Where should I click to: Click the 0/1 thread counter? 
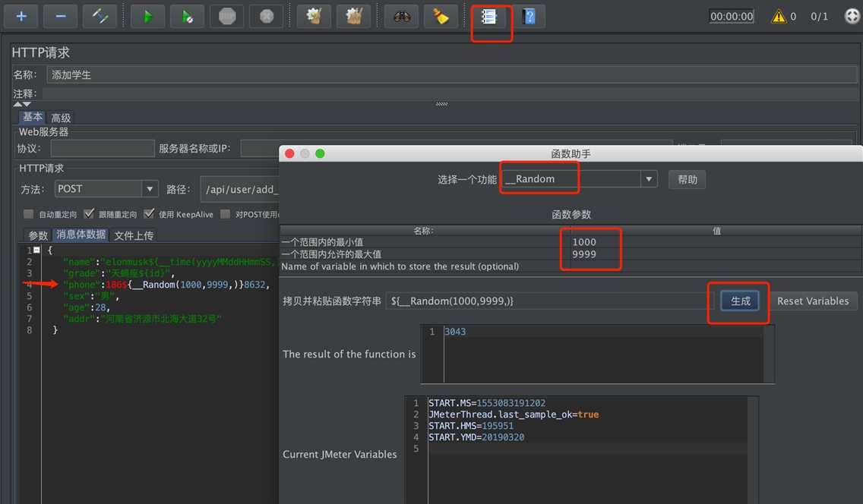pyautogui.click(x=819, y=17)
